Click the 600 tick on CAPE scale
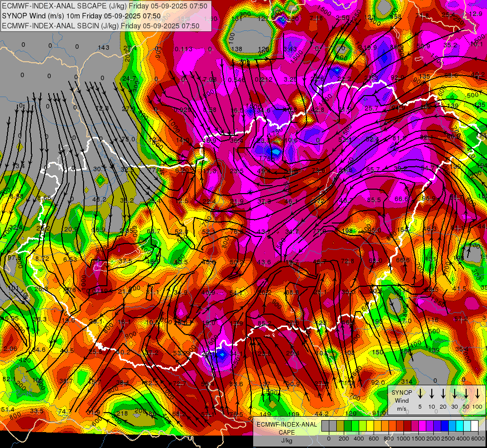The image size is (487, 448). point(373,439)
